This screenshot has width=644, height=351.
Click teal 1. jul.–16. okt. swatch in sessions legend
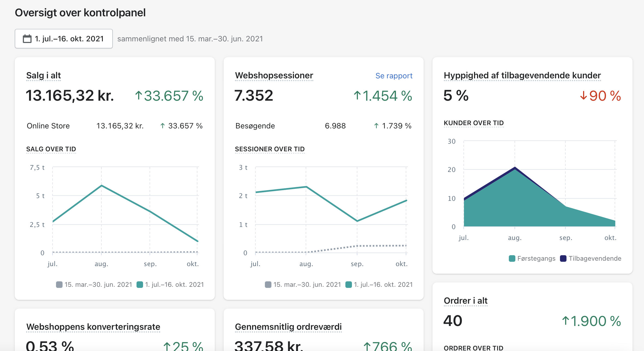[348, 285]
